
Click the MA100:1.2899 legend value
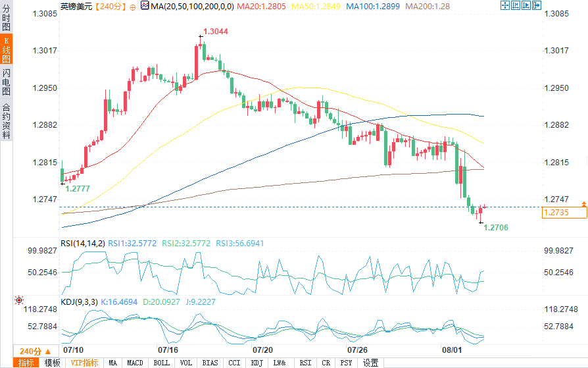point(373,7)
